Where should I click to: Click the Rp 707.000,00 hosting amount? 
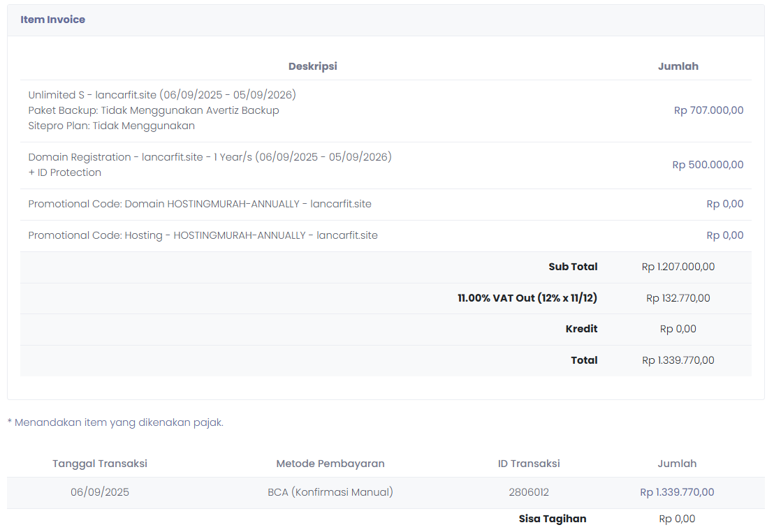coord(708,110)
